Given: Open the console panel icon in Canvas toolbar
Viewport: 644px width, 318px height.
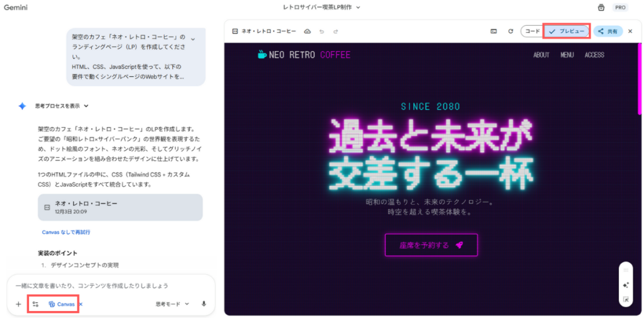Looking at the screenshot, I should point(494,31).
